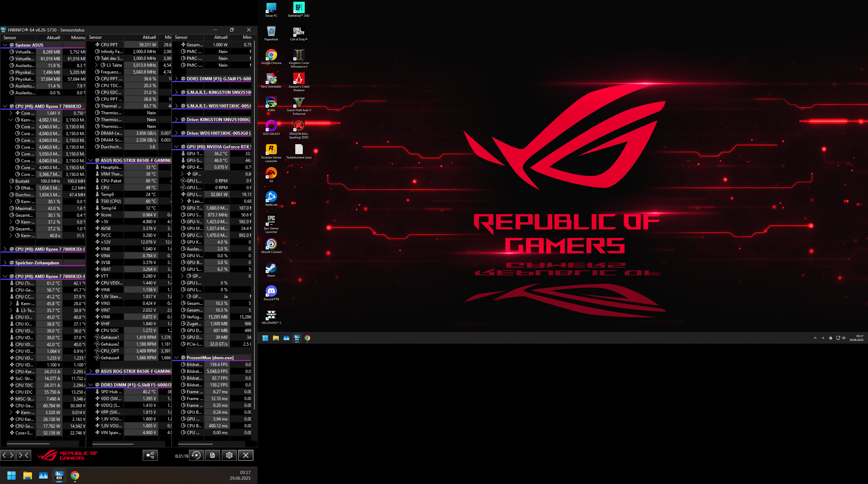Open the SteelSeries GG tray icon
This screenshot has width=868, height=484.
coord(831,338)
